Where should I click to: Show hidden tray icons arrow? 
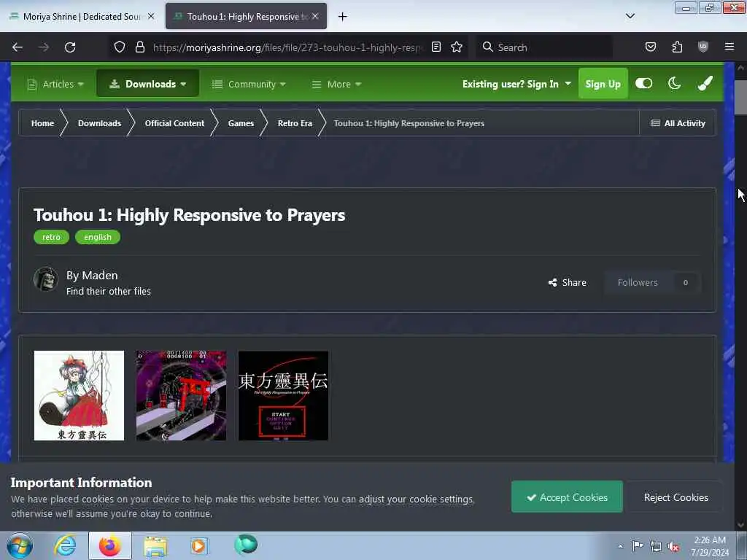coord(620,546)
